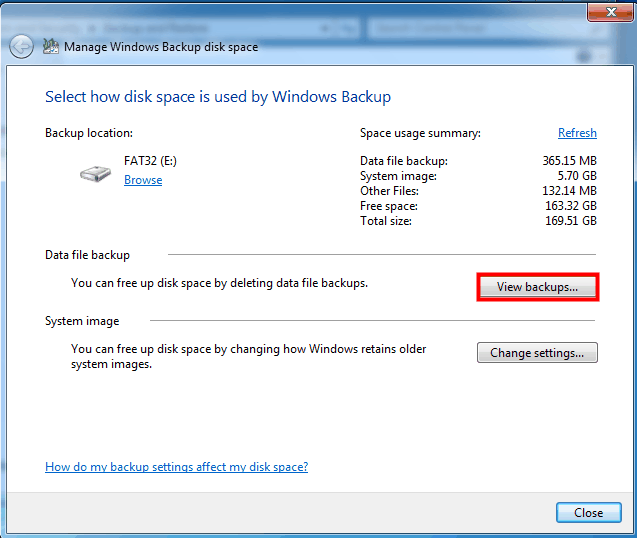
Task: Open View backups dialog
Action: click(x=537, y=287)
